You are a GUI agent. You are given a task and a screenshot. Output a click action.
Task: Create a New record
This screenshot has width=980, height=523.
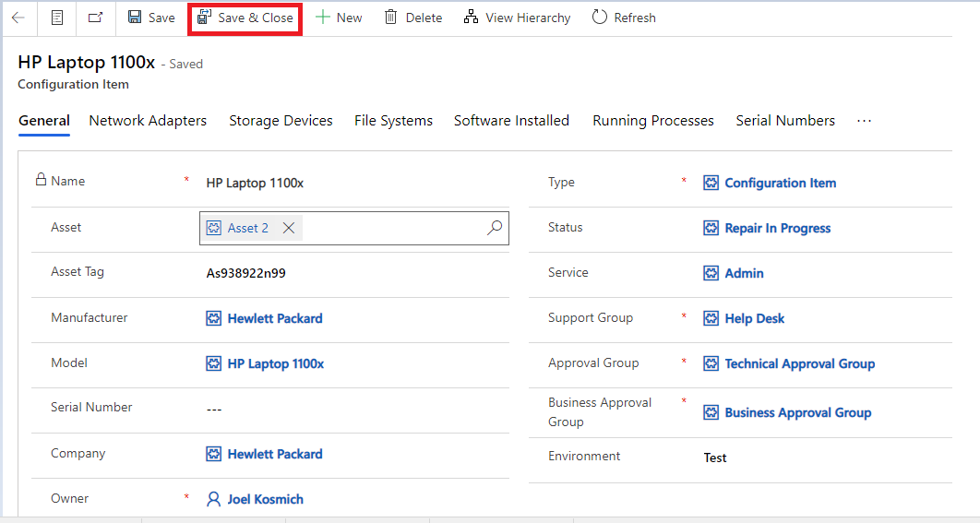tap(339, 18)
